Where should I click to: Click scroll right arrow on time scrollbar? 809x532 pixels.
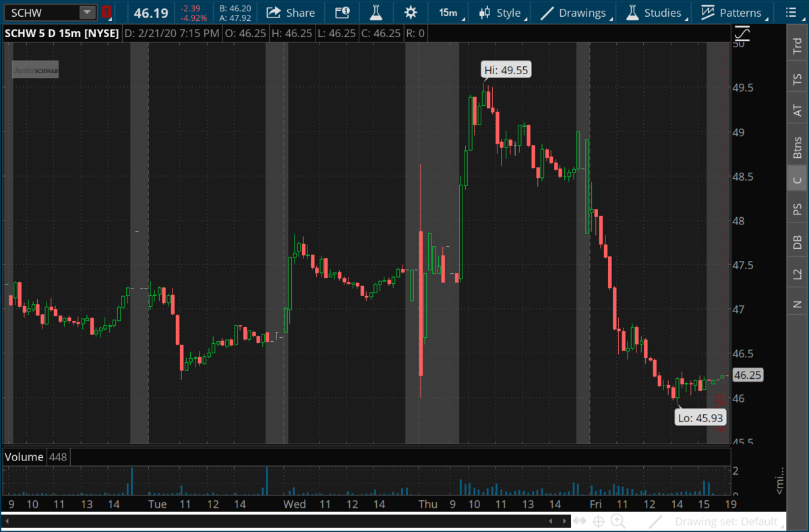point(564,521)
